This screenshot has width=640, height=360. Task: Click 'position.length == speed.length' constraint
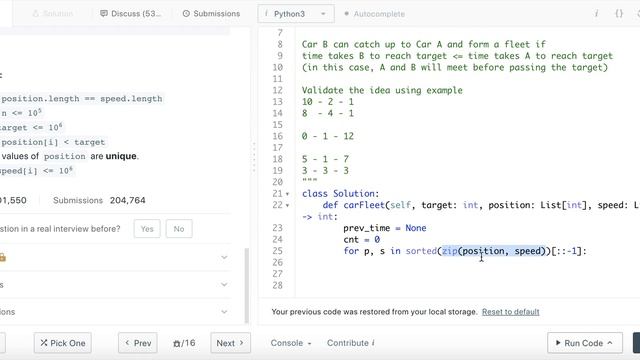pyautogui.click(x=82, y=99)
